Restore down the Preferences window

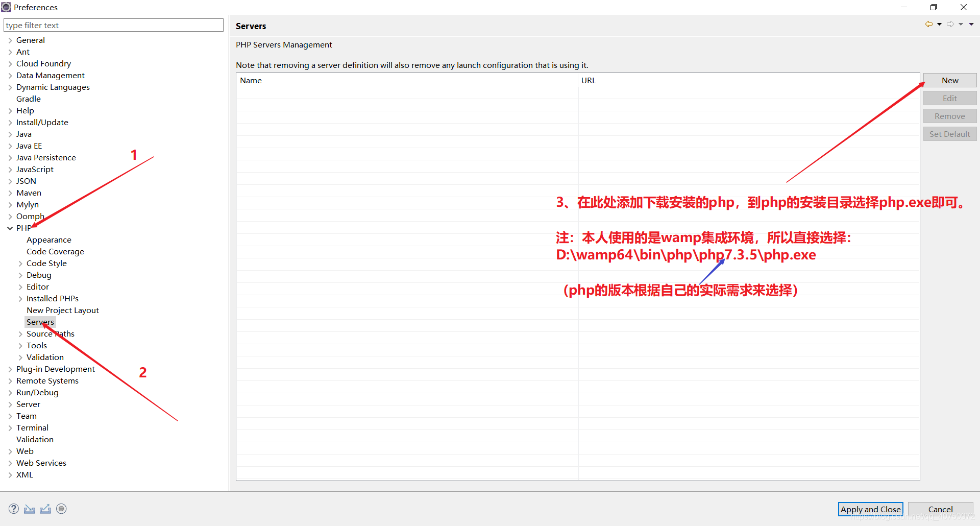tap(934, 7)
